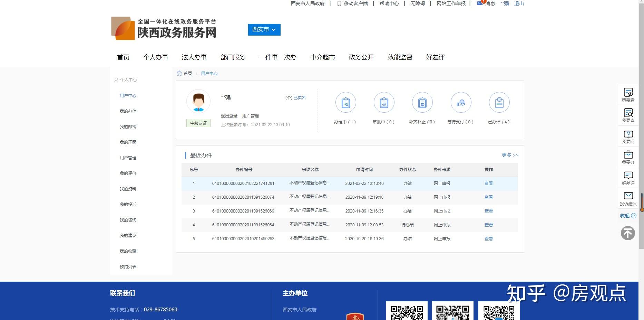Click the mobile phone icon by 移动客户端
The height and width of the screenshot is (320, 644).
click(x=339, y=3)
